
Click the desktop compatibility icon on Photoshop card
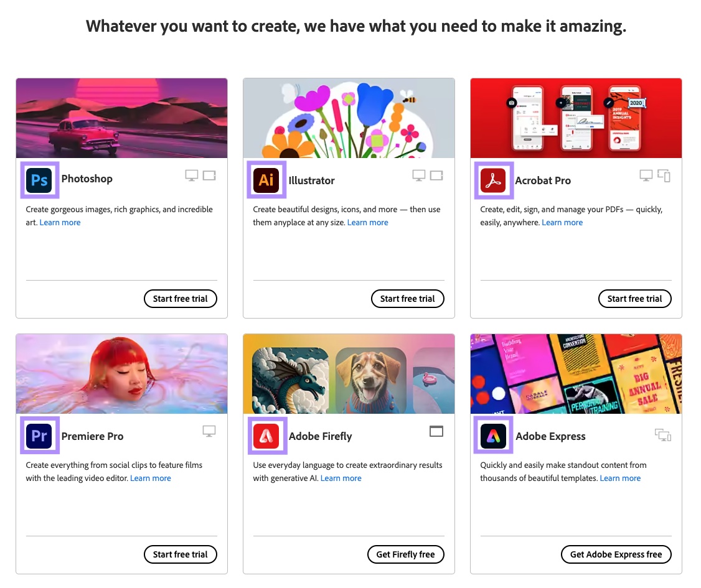pos(191,175)
